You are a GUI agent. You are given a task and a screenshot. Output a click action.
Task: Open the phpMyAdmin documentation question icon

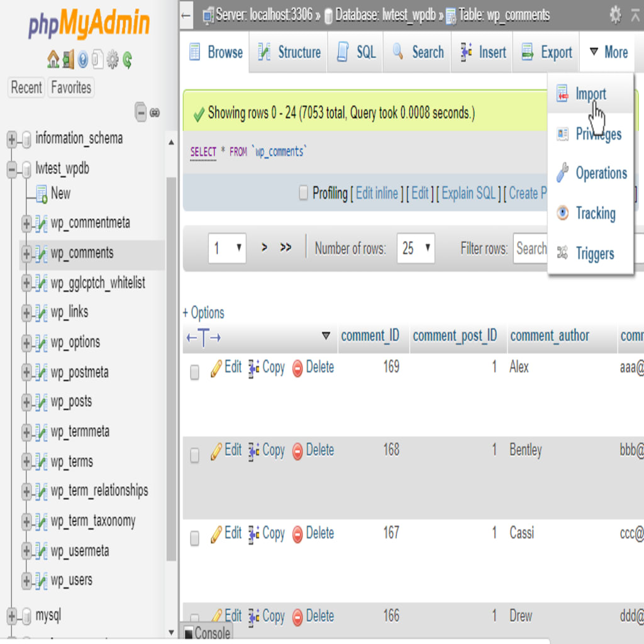[x=83, y=60]
